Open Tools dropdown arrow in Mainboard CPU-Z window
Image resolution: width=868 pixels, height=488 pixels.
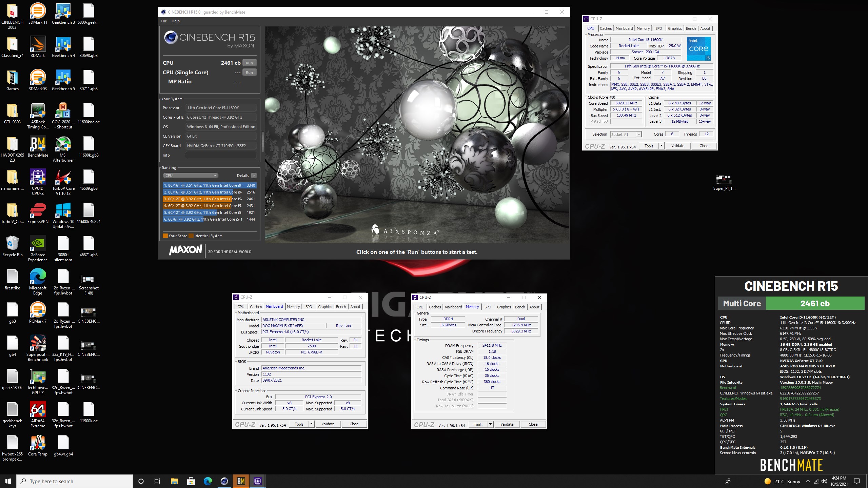tap(311, 424)
